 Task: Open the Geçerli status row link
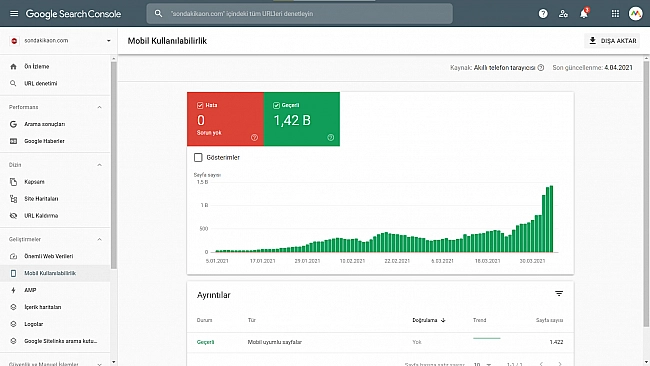pyautogui.click(x=205, y=342)
